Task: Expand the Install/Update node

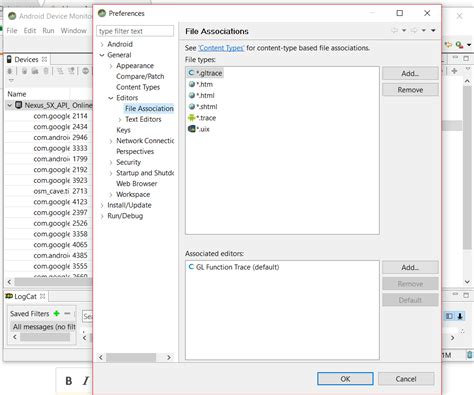Action: pos(102,205)
